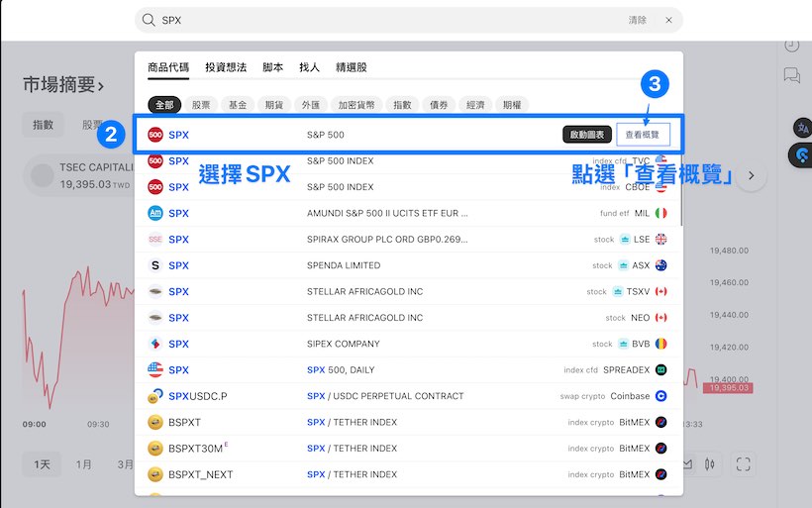Viewport: 812px width, 508px height.
Task: Select the 加密貨幣 filter chip
Action: coord(356,105)
